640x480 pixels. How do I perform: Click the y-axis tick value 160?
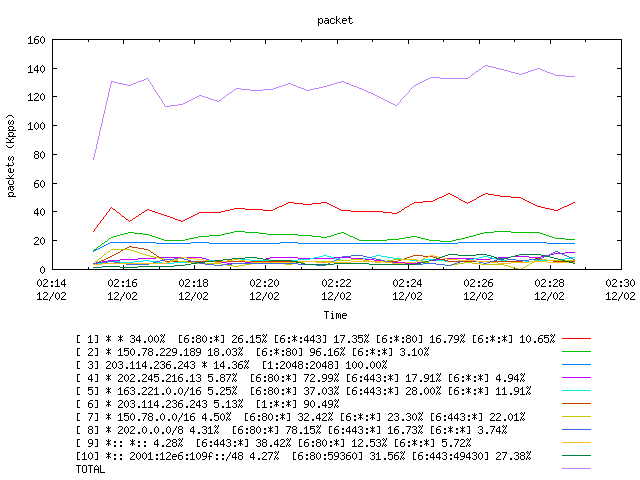(36, 40)
